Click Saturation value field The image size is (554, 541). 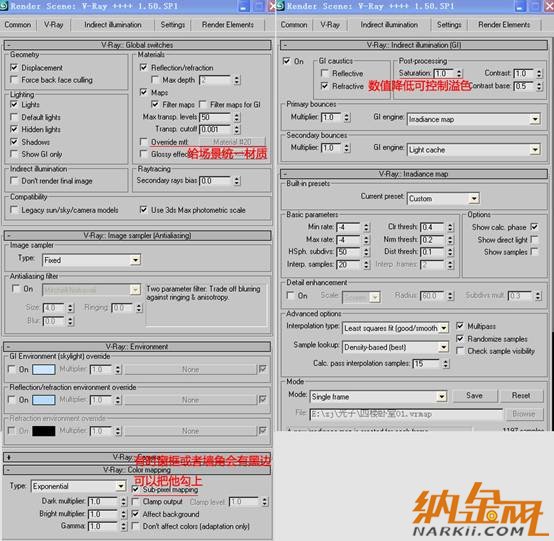(444, 73)
